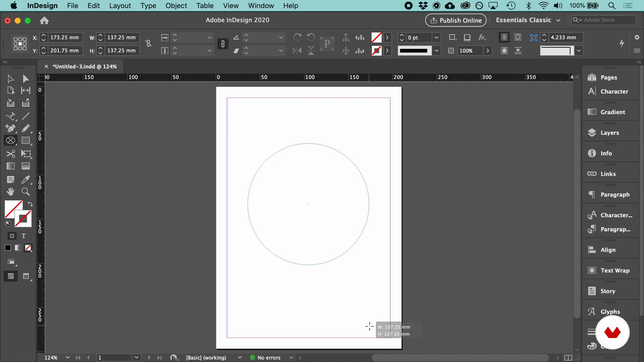Expand opacity slider arrow
This screenshot has width=644, height=362.
click(488, 51)
